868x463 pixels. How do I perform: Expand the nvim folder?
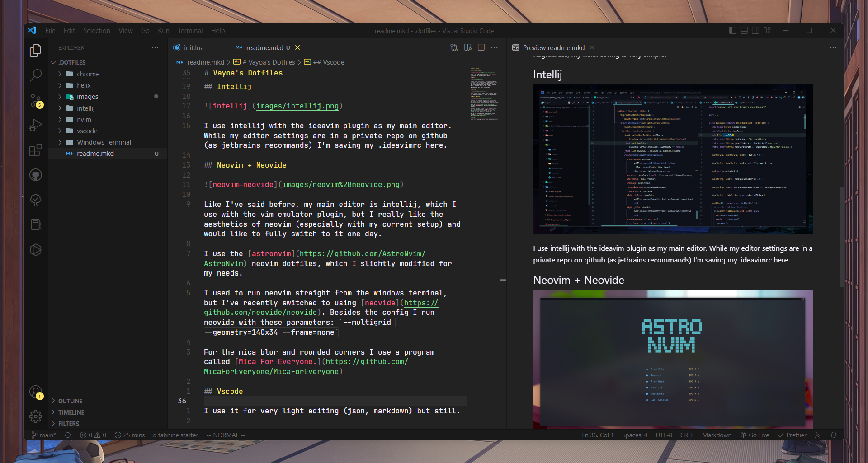[108, 119]
